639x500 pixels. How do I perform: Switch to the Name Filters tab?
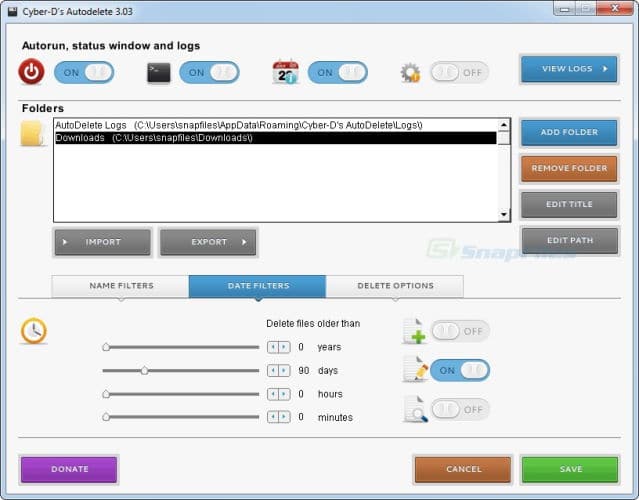coord(121,286)
